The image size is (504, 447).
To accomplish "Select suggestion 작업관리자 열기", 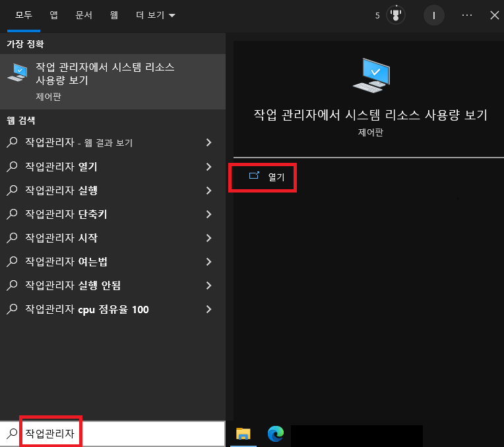I will [x=113, y=166].
